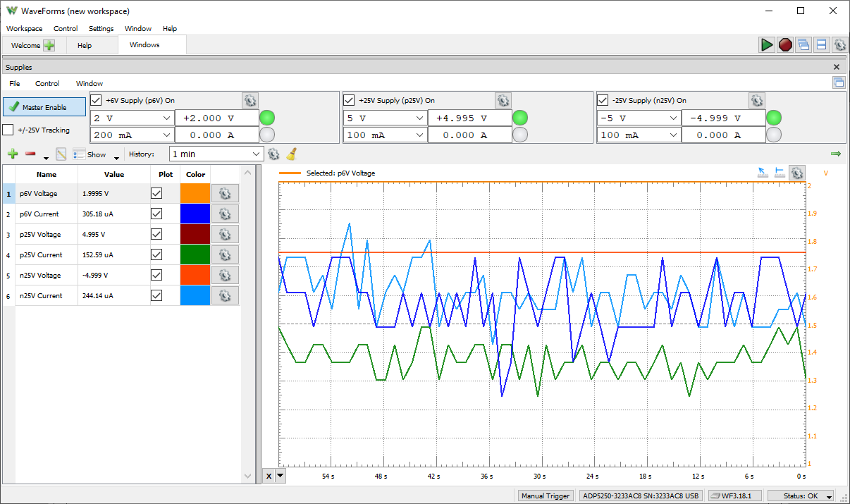This screenshot has height=504, width=850.
Task: Open settings gear for +25V Supply
Action: pos(503,100)
